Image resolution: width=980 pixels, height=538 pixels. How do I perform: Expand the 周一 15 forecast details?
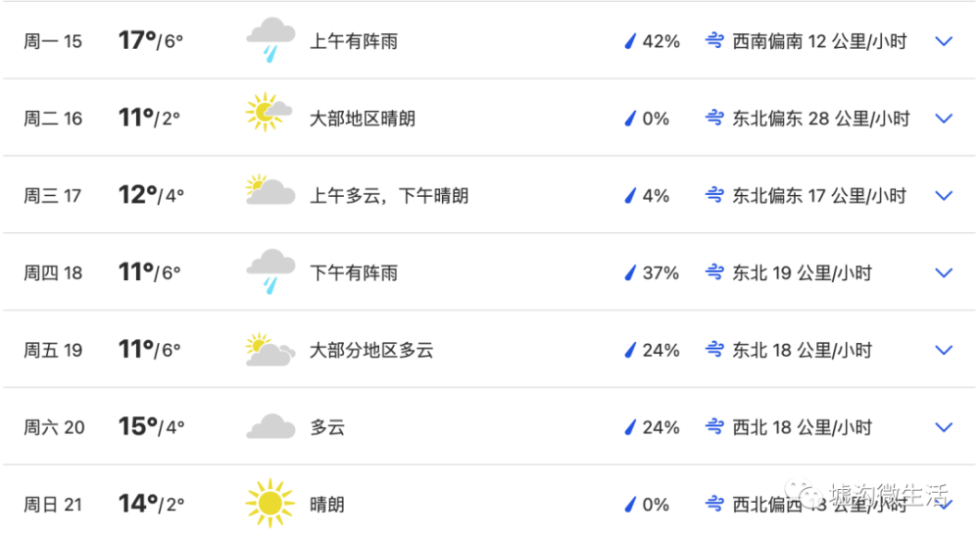pos(944,41)
